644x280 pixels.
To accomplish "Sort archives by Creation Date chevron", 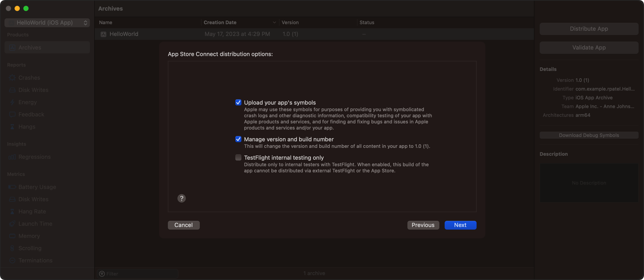I will 274,22.
